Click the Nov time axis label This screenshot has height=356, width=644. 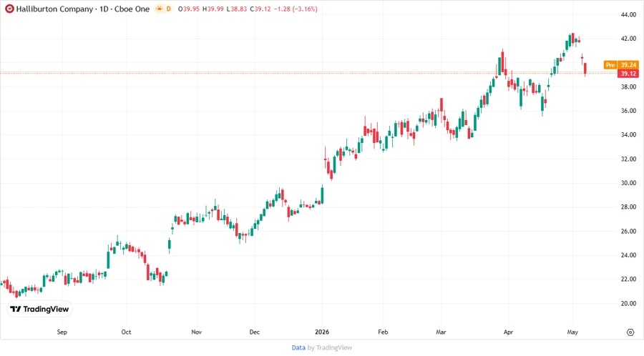coord(196,332)
